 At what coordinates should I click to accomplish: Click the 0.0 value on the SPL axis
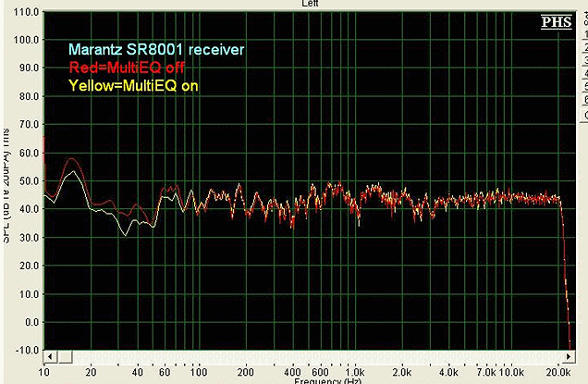click(31, 322)
